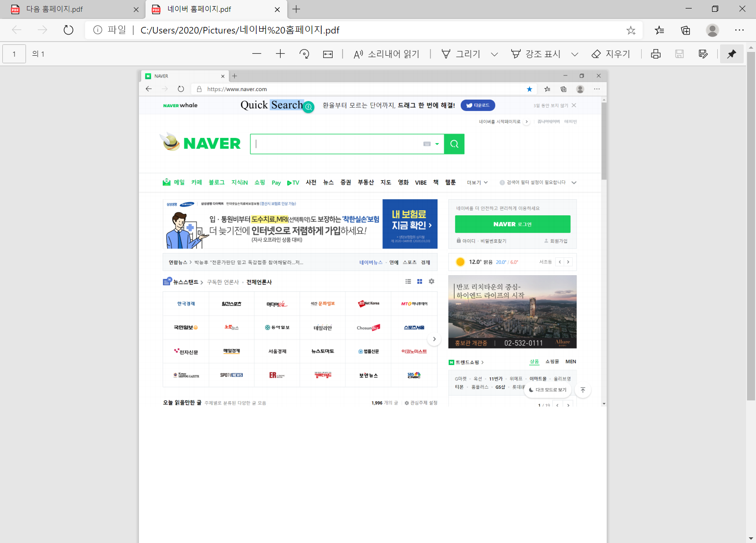Image resolution: width=756 pixels, height=543 pixels.
Task: Switch newsstand to grid view icon
Action: [420, 281]
